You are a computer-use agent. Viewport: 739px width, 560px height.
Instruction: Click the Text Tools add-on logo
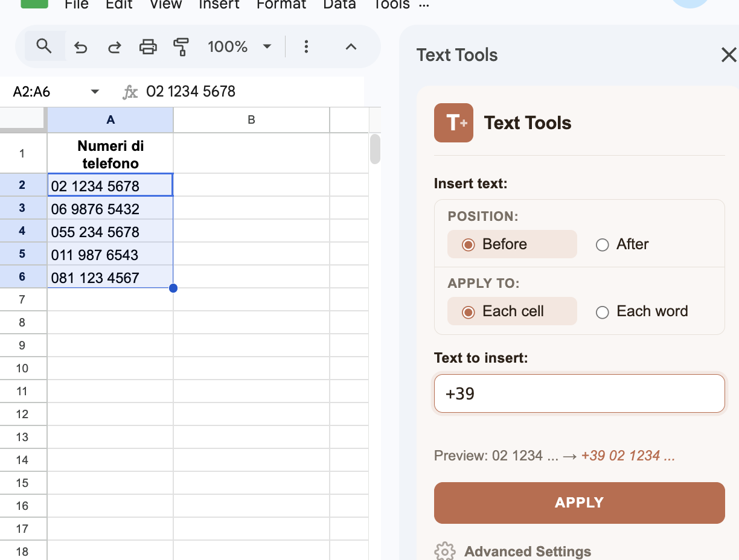pos(453,122)
